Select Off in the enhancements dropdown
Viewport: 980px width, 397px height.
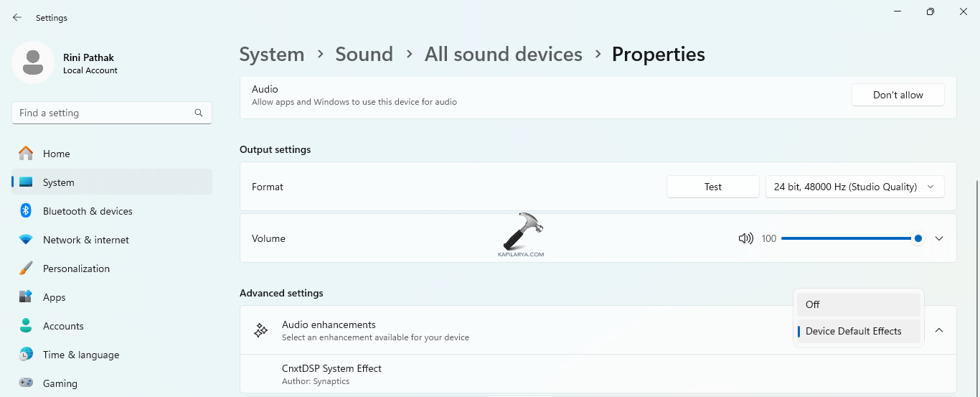(x=858, y=304)
